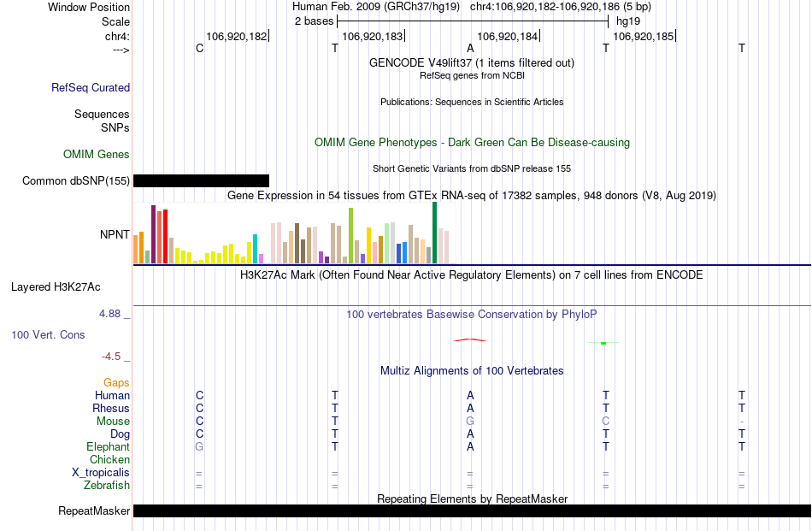Click the 4.88 PhyloP upper scale value

[x=109, y=314]
